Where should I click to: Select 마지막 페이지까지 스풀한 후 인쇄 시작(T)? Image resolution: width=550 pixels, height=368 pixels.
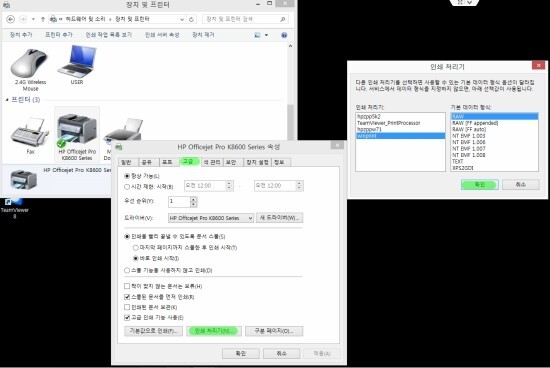tap(135, 248)
